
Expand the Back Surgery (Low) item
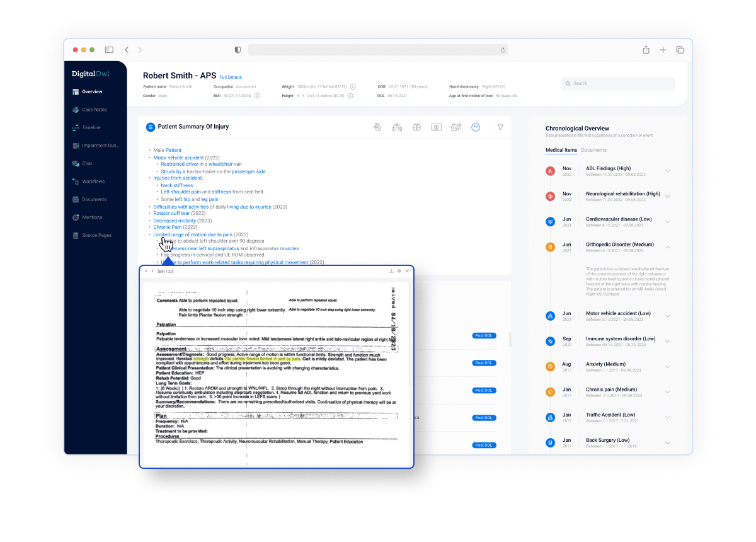pyautogui.click(x=668, y=442)
